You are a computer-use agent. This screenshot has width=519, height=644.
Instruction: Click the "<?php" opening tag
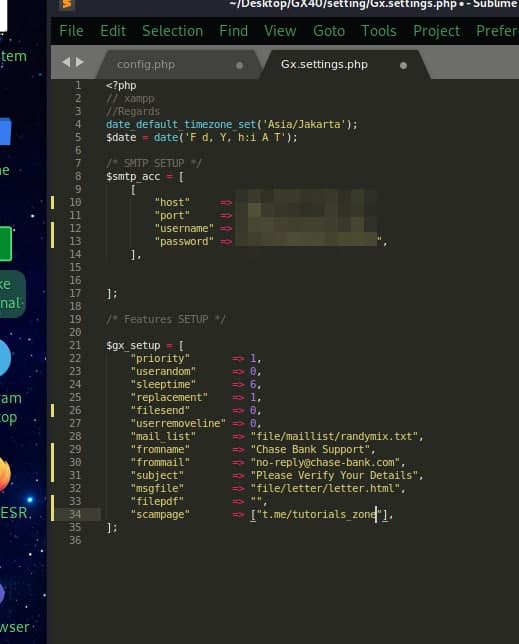121,85
